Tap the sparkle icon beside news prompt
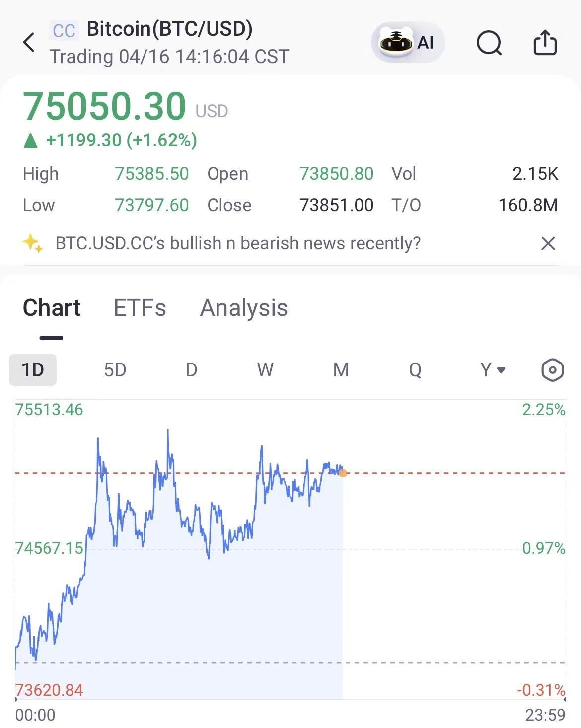The width and height of the screenshot is (581, 728). pos(33,243)
